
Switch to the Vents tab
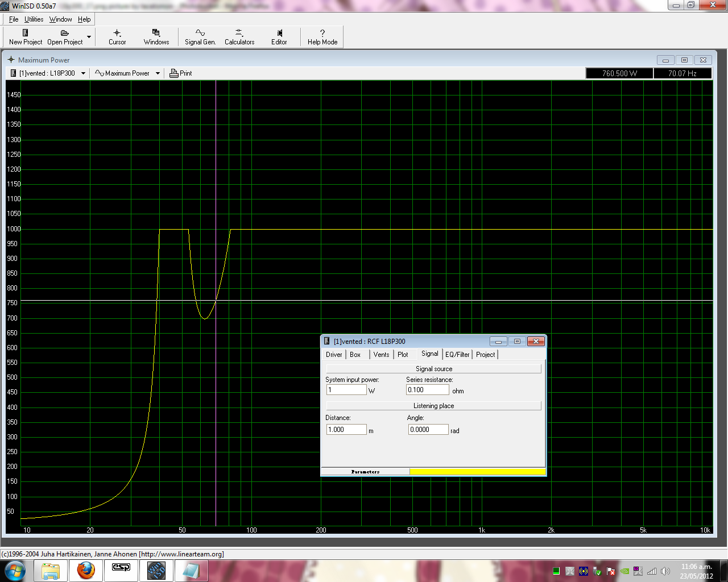click(x=381, y=355)
